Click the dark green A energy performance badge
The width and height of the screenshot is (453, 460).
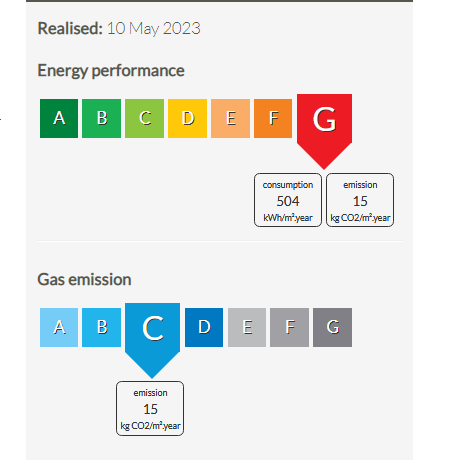pyautogui.click(x=59, y=118)
